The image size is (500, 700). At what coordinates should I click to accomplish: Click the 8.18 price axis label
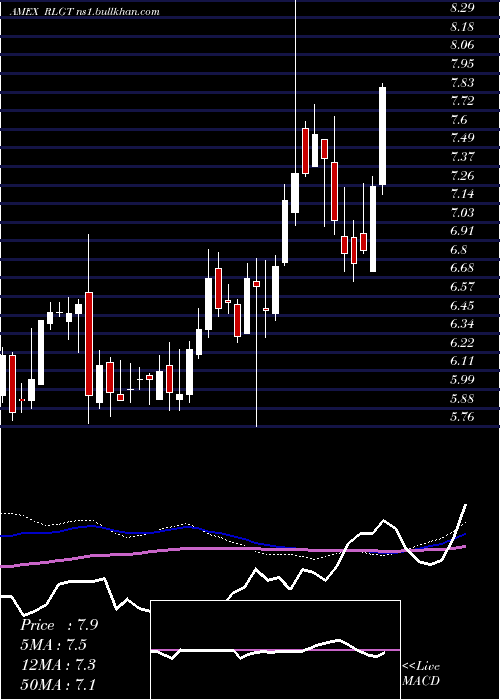(462, 27)
